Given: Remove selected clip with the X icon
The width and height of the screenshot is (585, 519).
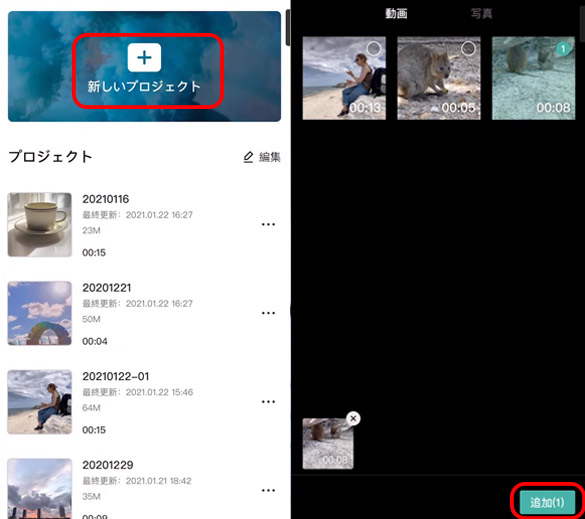Looking at the screenshot, I should point(353,418).
